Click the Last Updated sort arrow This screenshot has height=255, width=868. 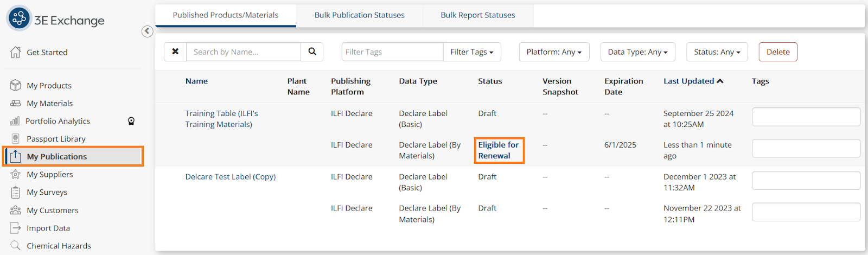pos(720,81)
